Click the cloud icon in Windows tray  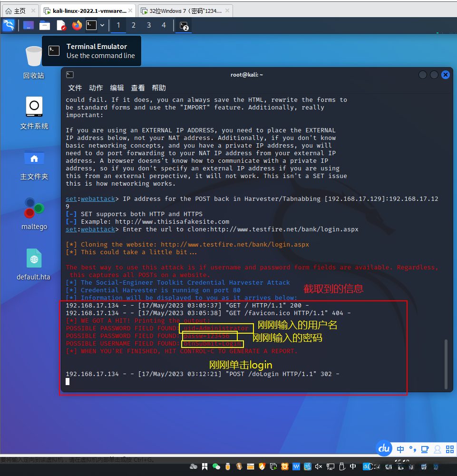tap(193, 466)
